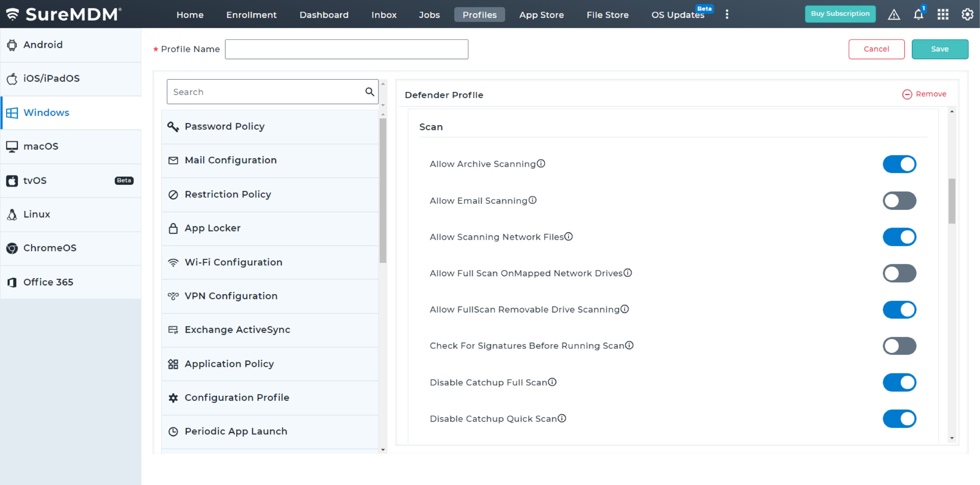Viewport: 980px width, 485px height.
Task: Click the search magnifier icon
Action: point(369,92)
